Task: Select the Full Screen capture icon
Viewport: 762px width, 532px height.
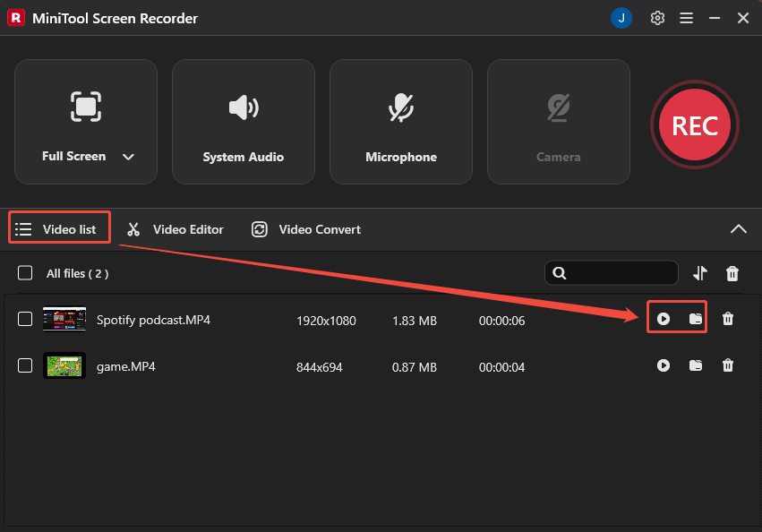Action: point(86,106)
